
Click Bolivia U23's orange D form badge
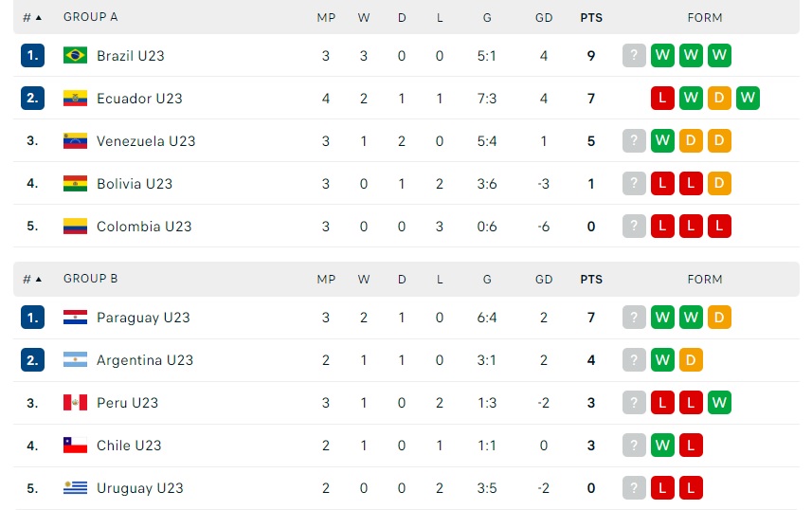[719, 184]
